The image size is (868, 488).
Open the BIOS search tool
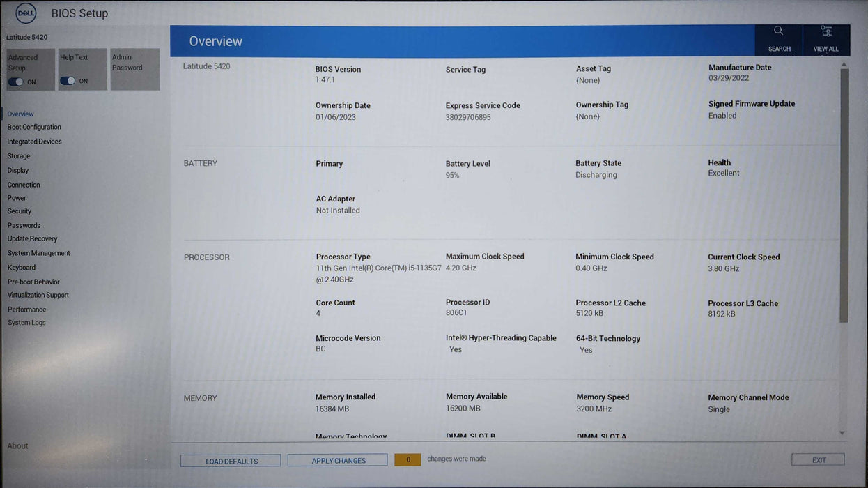tap(778, 38)
